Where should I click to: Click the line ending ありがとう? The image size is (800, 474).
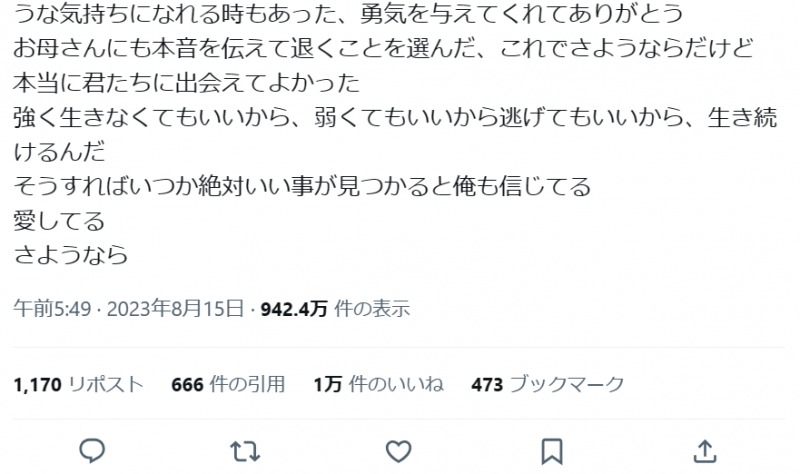pyautogui.click(x=348, y=13)
